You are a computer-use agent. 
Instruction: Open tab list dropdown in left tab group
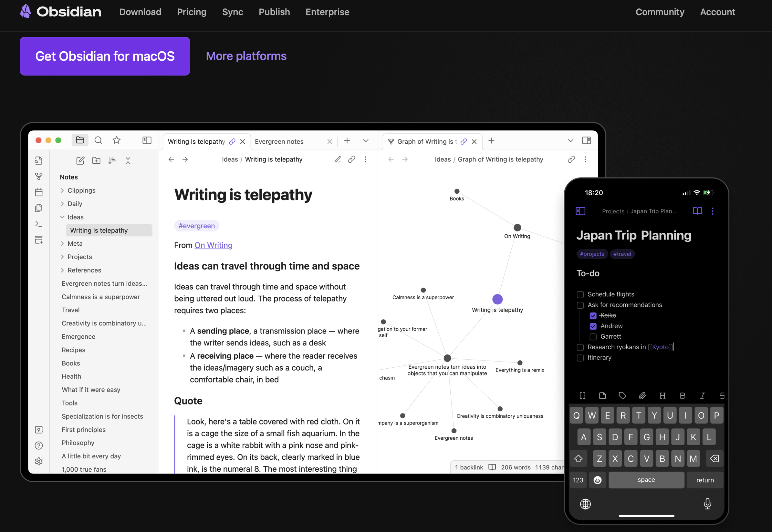[x=366, y=141]
